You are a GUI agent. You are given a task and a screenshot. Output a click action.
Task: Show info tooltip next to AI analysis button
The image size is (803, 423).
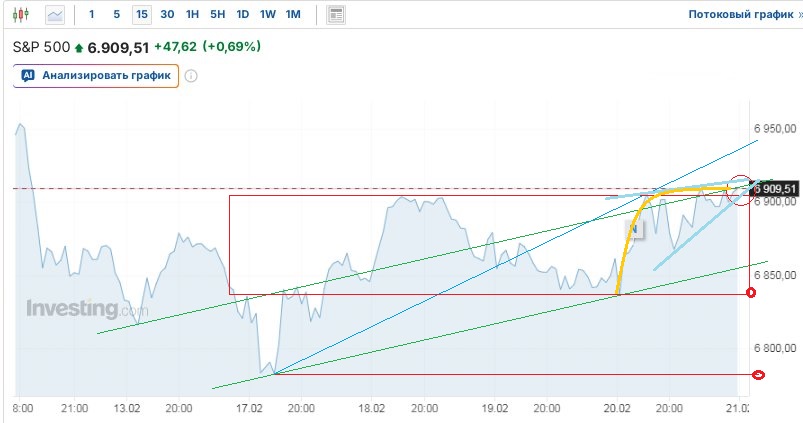click(x=191, y=75)
